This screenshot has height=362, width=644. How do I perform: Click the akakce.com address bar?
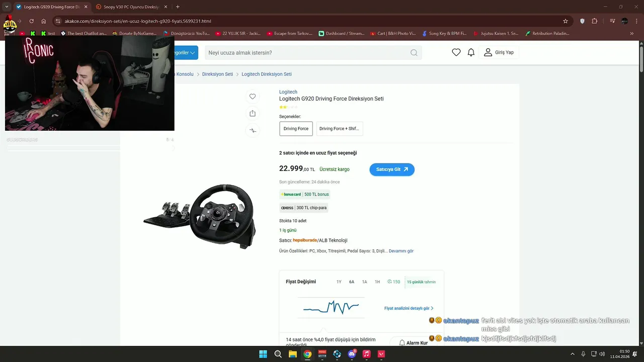(312, 21)
